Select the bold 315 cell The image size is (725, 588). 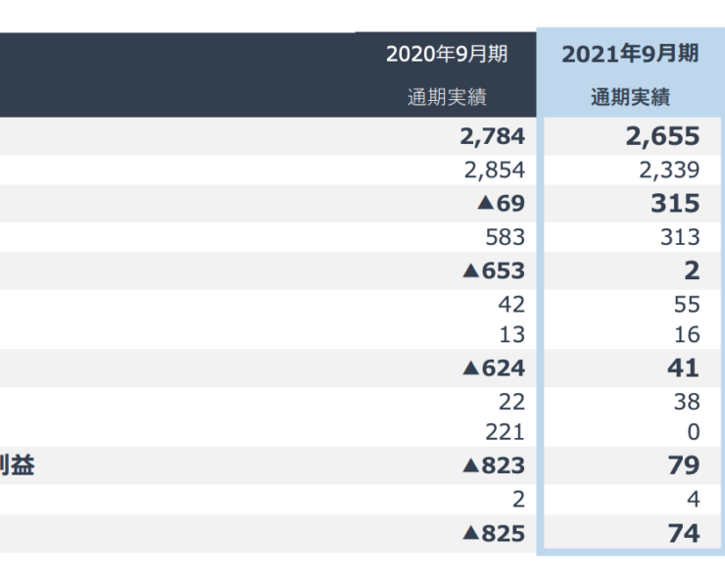(x=675, y=203)
